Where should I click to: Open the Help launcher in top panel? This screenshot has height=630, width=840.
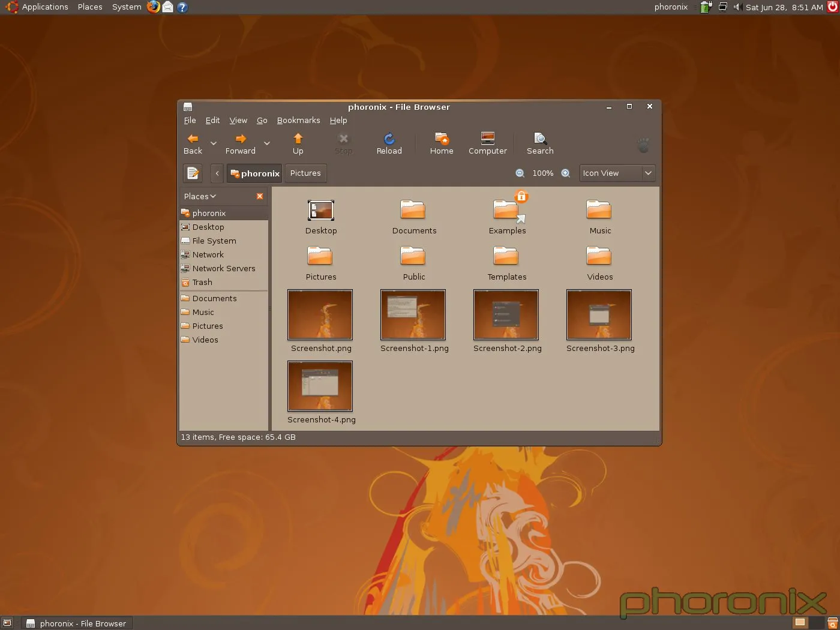point(182,7)
